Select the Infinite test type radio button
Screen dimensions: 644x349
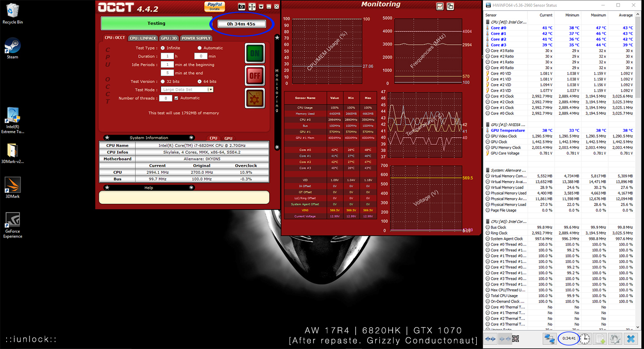pos(162,48)
